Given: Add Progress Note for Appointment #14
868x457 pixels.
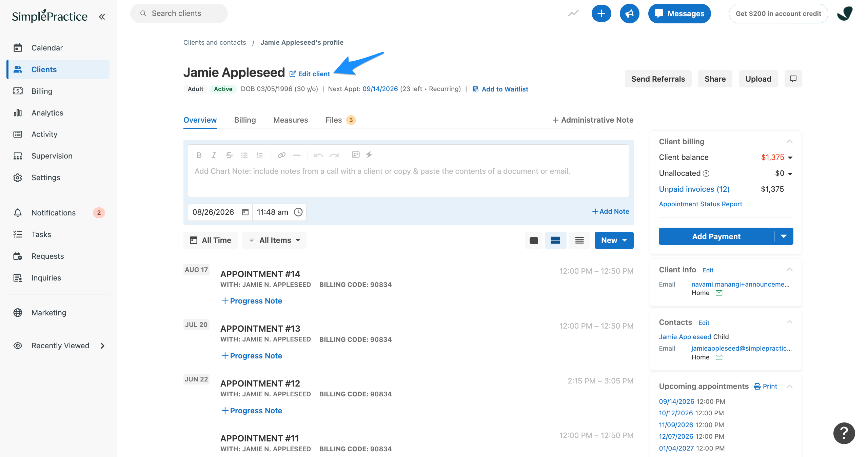Looking at the screenshot, I should [x=252, y=301].
